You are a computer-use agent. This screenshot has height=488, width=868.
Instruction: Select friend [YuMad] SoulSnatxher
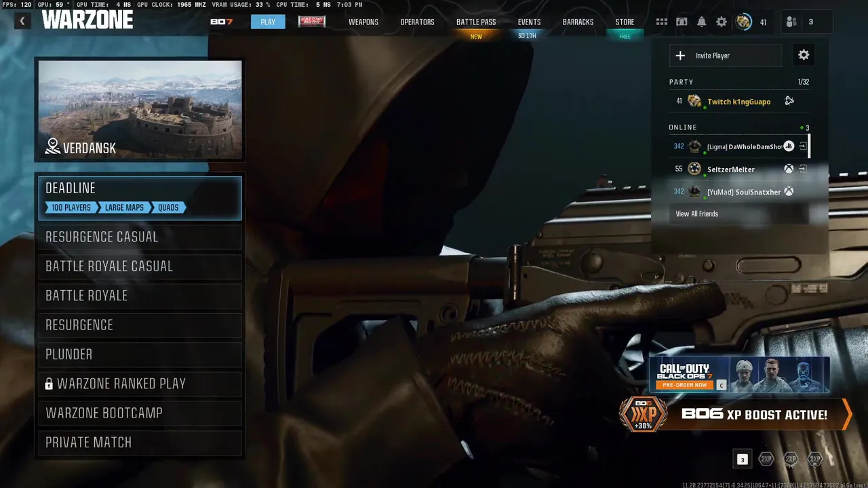point(739,192)
